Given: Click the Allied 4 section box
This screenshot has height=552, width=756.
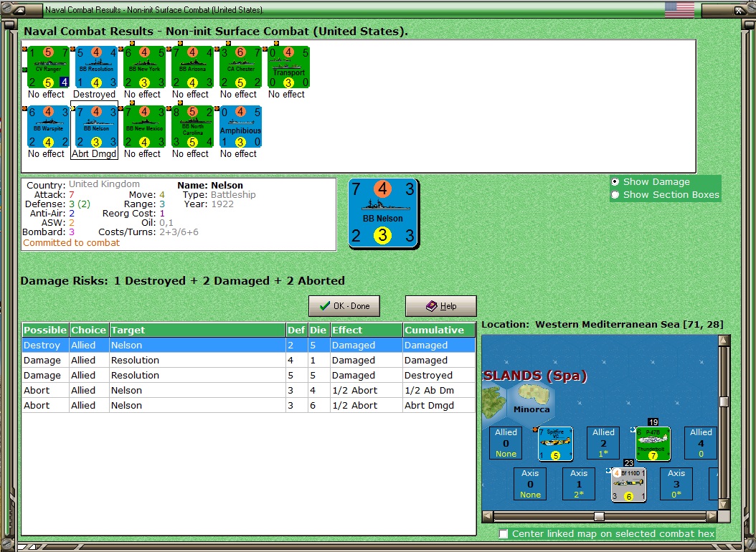Looking at the screenshot, I should click(x=701, y=443).
